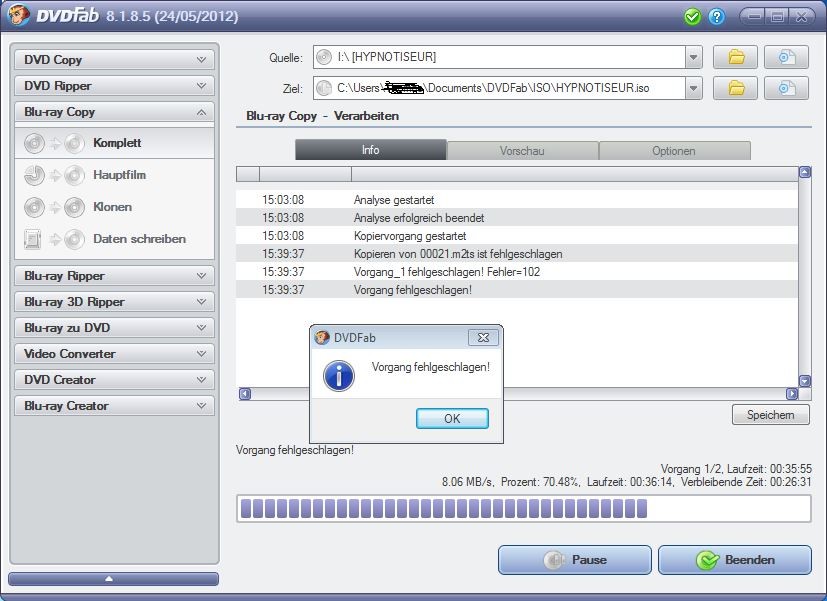Select Komplett Blu-ray copy mode
Viewport: 827px width, 601px height.
114,143
